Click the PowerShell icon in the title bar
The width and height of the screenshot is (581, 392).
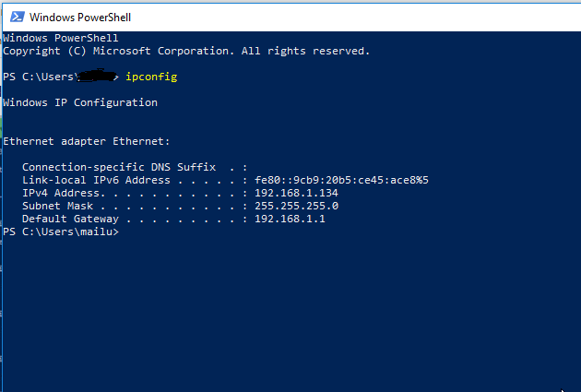coord(16,17)
